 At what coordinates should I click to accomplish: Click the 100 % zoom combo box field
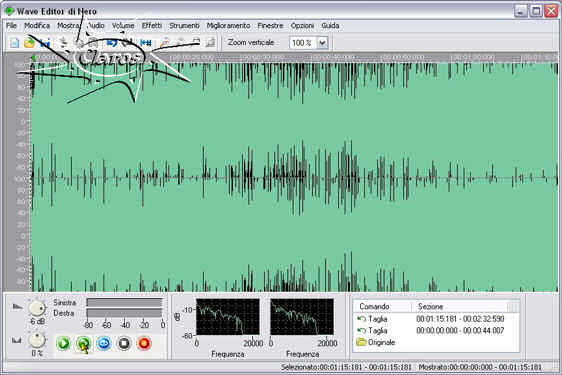coord(308,43)
